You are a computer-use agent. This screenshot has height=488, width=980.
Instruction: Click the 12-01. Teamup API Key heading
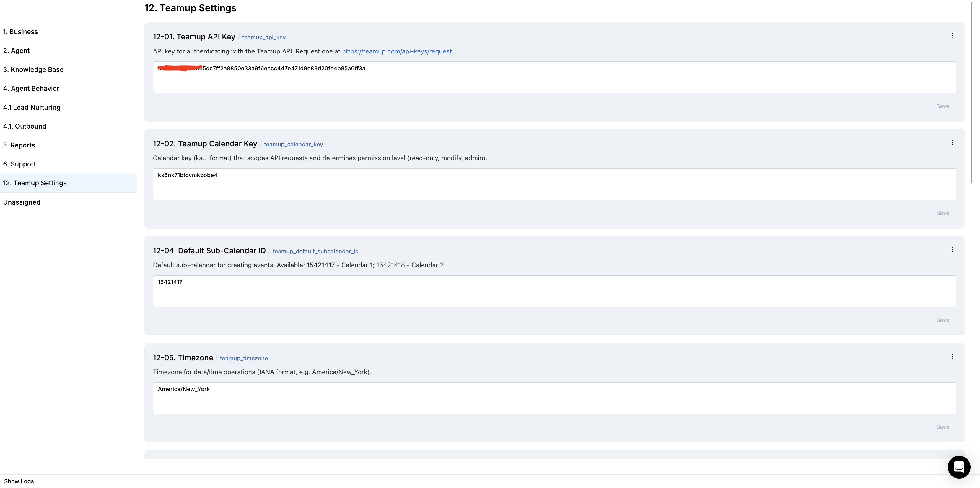[x=194, y=37]
